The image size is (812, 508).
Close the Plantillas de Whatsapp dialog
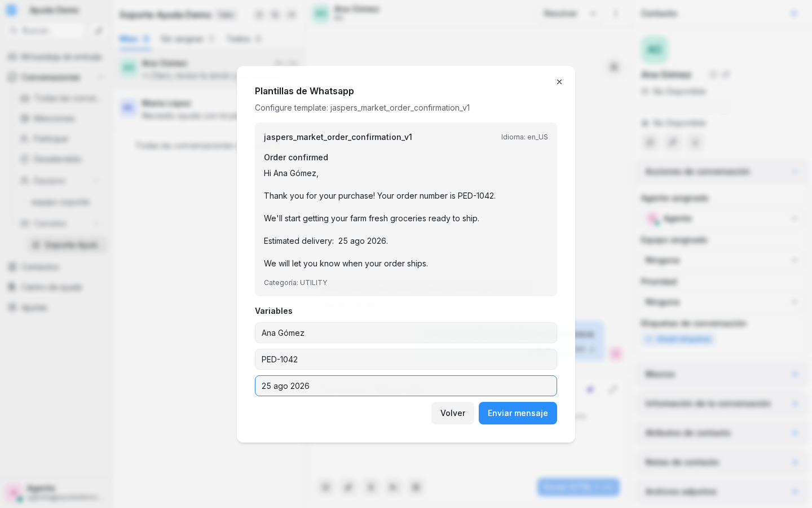559,82
